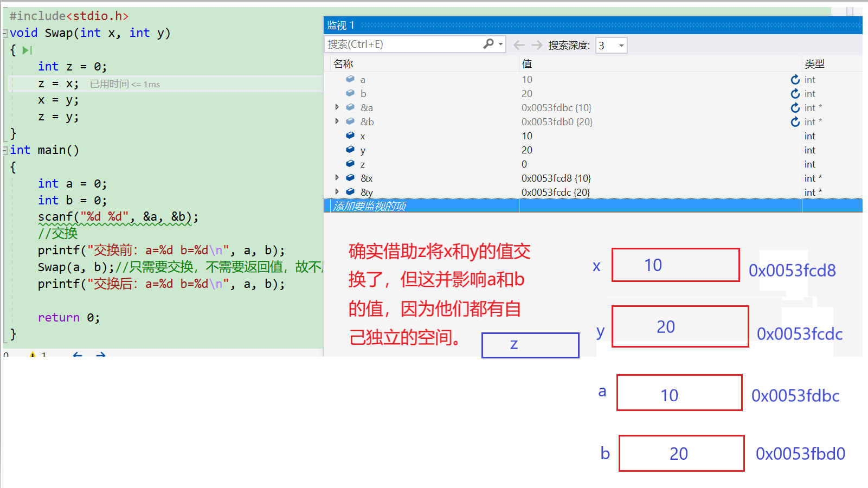Click the navigate backward arrow below the editor
The height and width of the screenshot is (488, 868).
78,355
